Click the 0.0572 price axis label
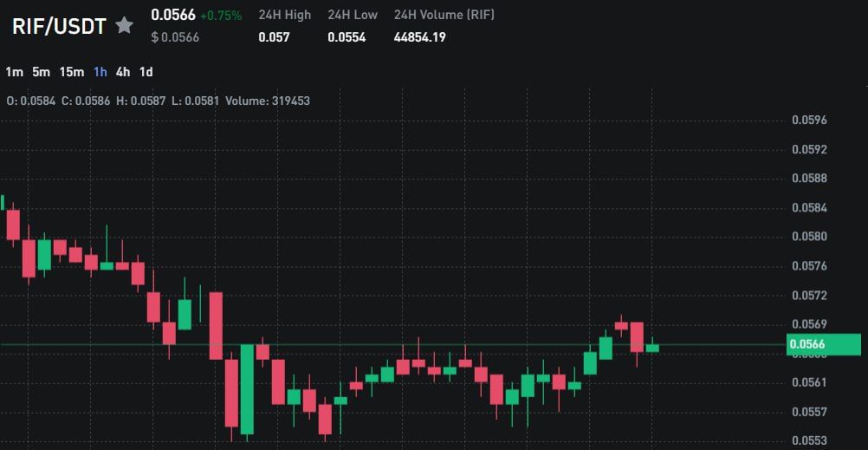Viewport: 868px width, 450px height. 809,296
